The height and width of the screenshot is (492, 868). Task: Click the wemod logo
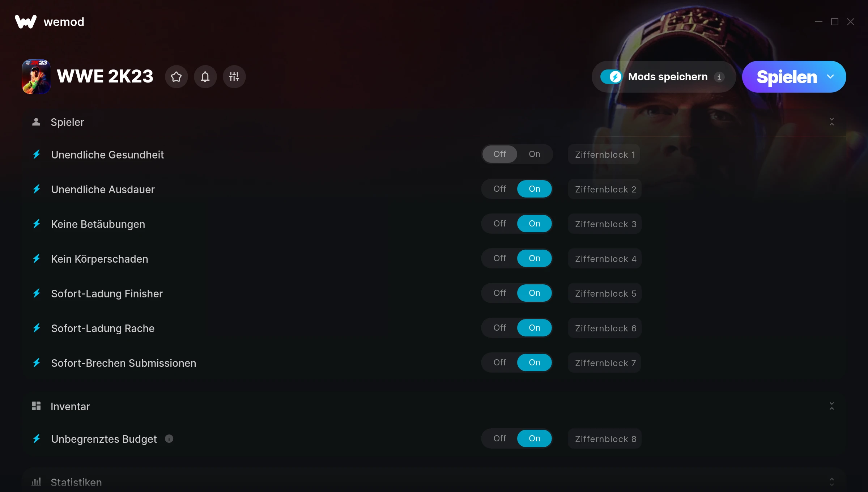pyautogui.click(x=25, y=22)
